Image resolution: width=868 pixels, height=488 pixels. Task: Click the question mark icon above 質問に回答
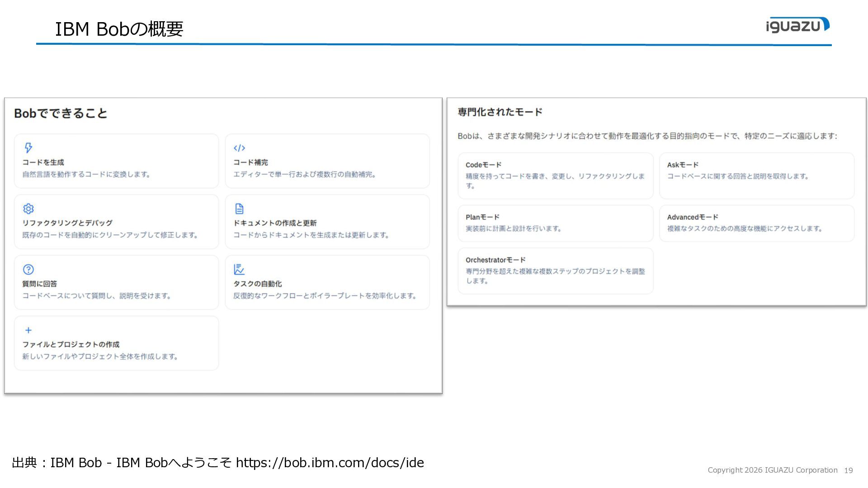(28, 269)
